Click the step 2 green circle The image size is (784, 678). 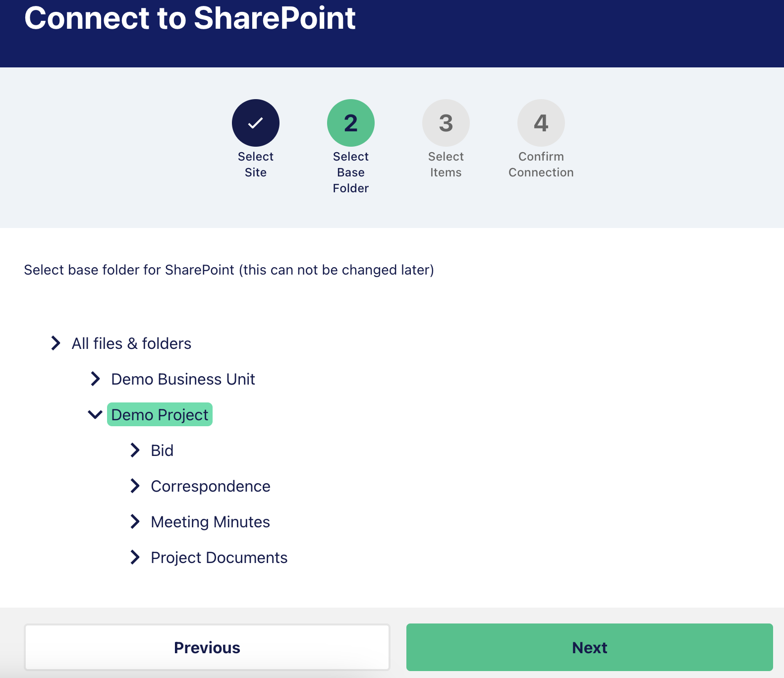click(x=351, y=123)
